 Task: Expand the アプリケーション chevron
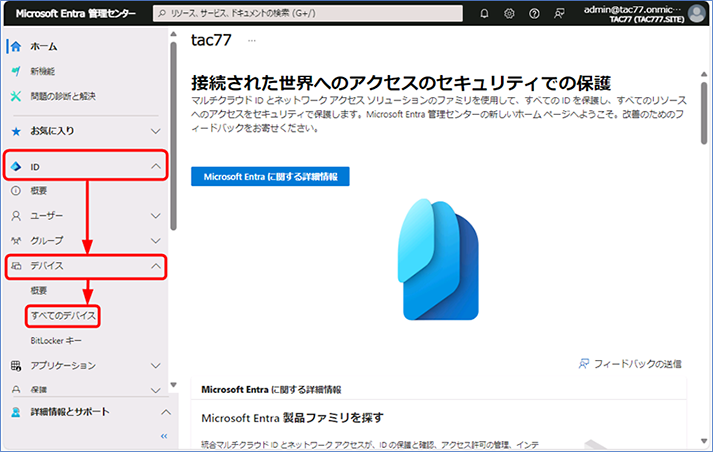click(156, 366)
